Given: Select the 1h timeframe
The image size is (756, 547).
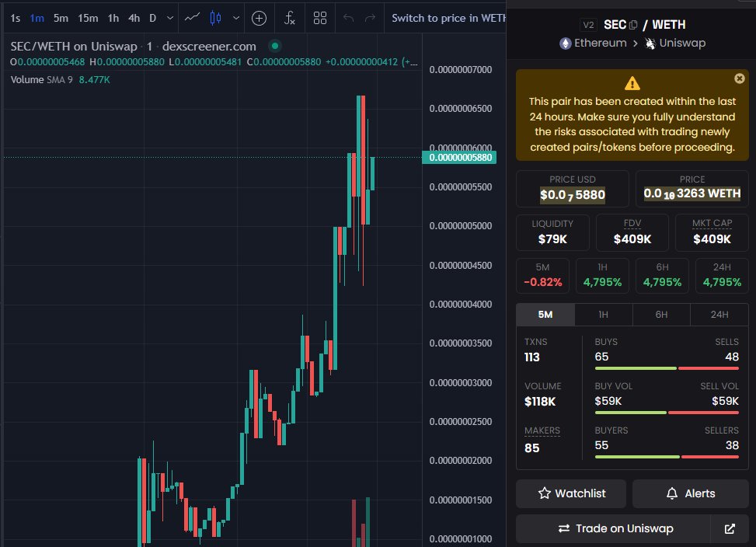Looking at the screenshot, I should (113, 19).
